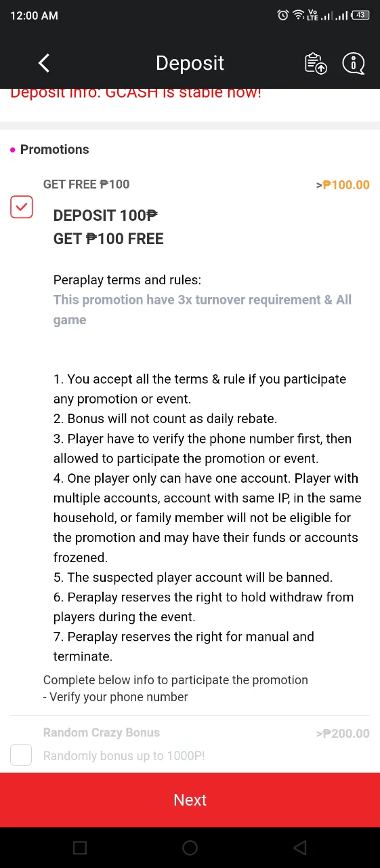
Task: Tap the battery indicator showing 43
Action: (x=360, y=15)
